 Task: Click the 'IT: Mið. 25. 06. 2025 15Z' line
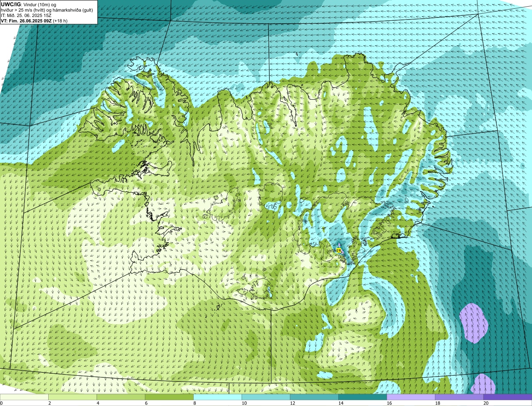point(26,15)
